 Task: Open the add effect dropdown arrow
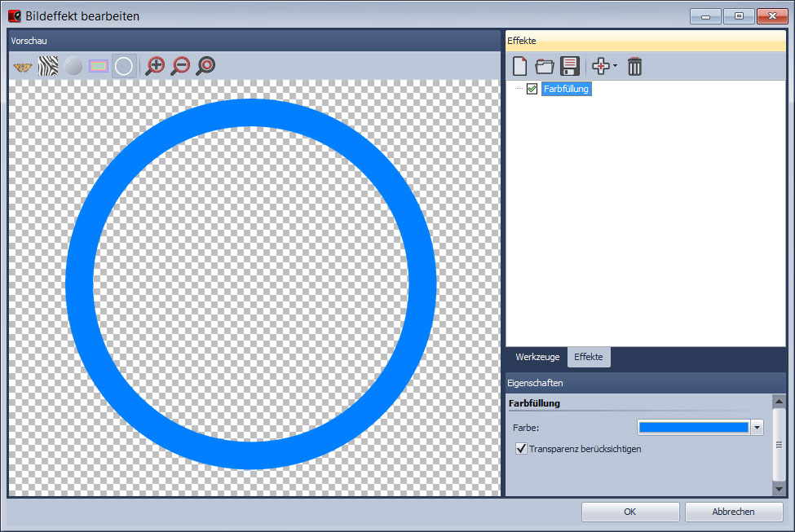615,67
